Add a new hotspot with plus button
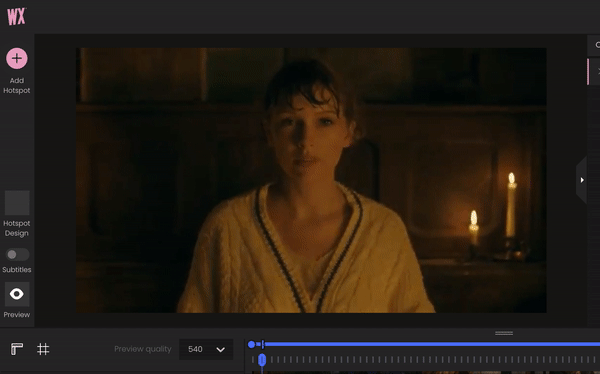This screenshot has height=374, width=600. (x=16, y=59)
